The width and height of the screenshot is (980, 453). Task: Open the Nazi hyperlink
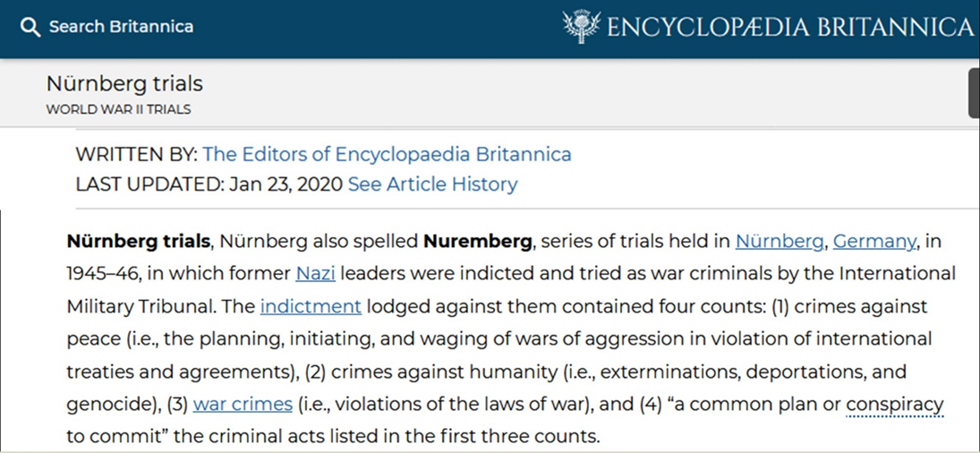pyautogui.click(x=316, y=274)
